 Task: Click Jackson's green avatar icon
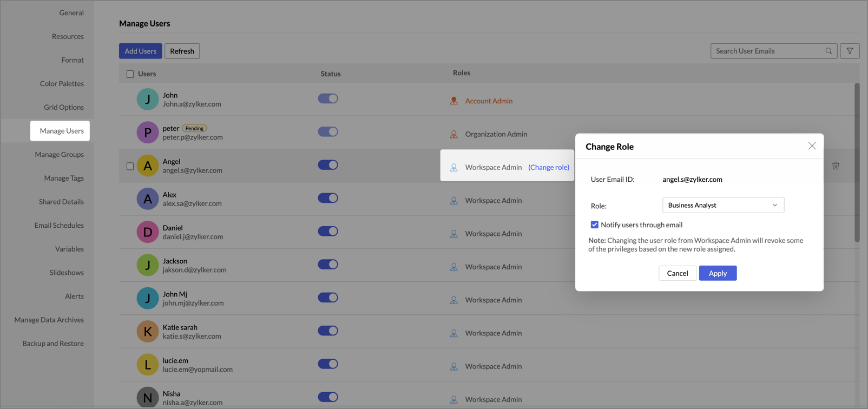coord(147,265)
